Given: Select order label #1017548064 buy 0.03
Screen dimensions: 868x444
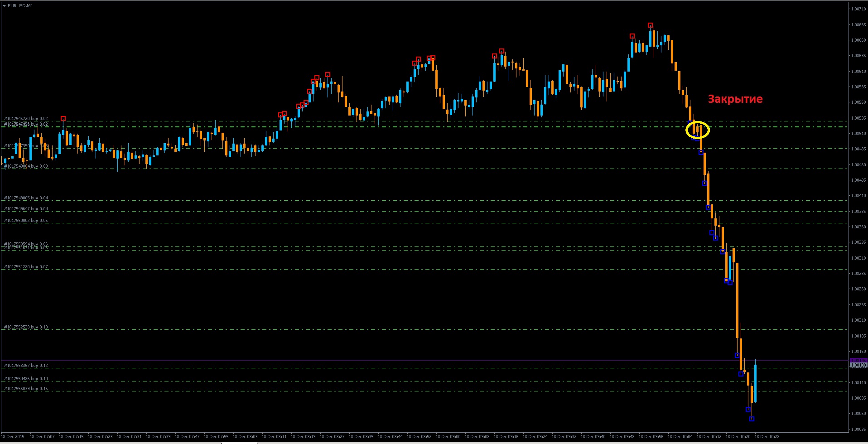Looking at the screenshot, I should pyautogui.click(x=26, y=166).
